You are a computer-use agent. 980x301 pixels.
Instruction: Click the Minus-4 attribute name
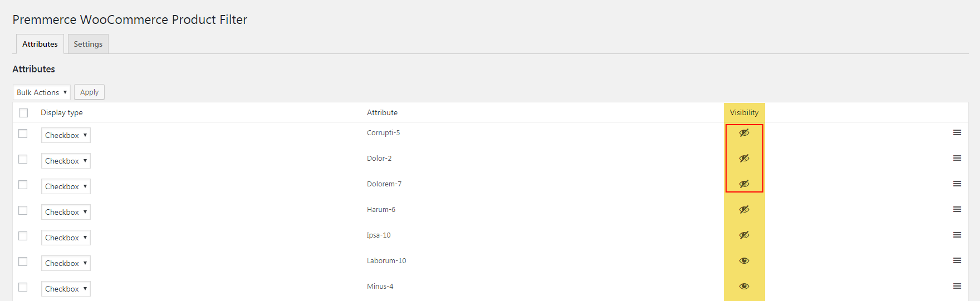[380, 287]
